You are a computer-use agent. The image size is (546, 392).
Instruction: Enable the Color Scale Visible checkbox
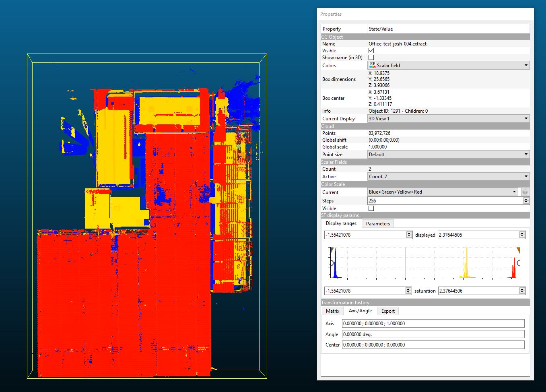(x=371, y=208)
